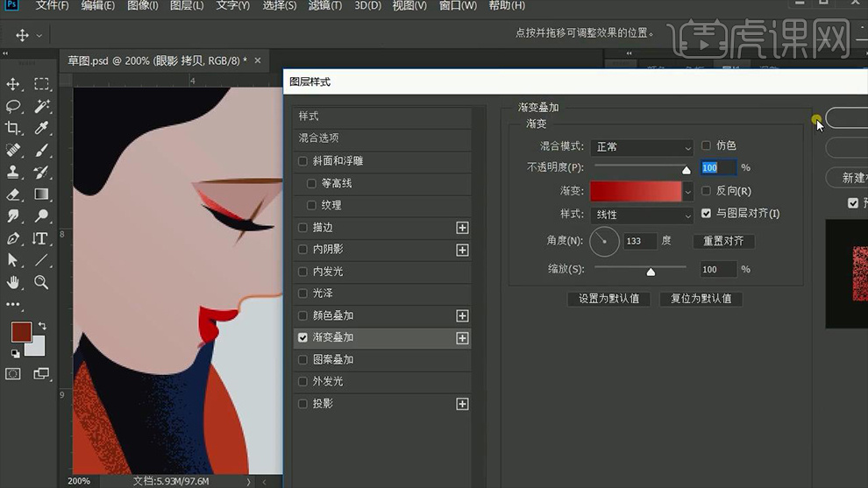Image resolution: width=868 pixels, height=488 pixels.
Task: Add another 描边 effect with plus
Action: pyautogui.click(x=462, y=228)
